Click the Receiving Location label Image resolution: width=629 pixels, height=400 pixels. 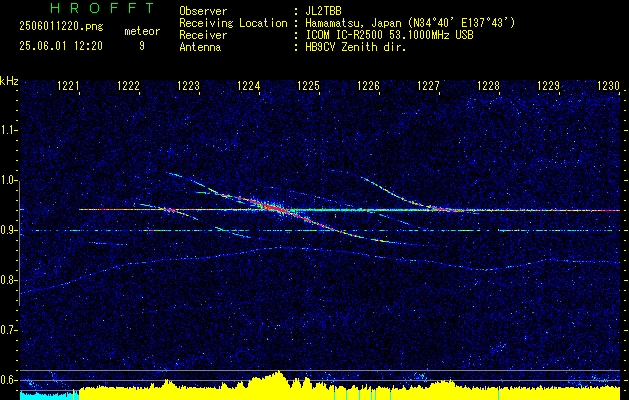tap(233, 23)
